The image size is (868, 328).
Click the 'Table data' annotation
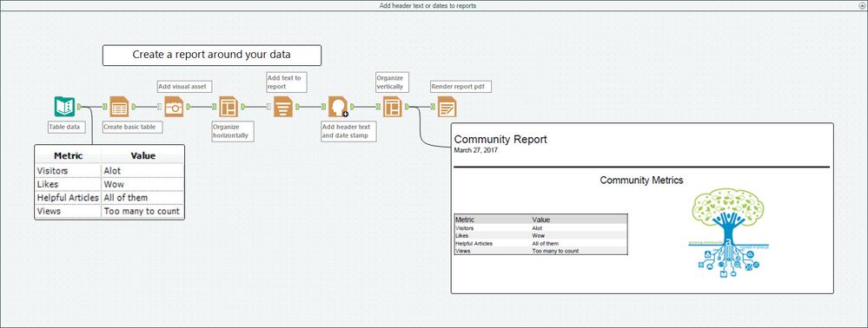[66, 128]
